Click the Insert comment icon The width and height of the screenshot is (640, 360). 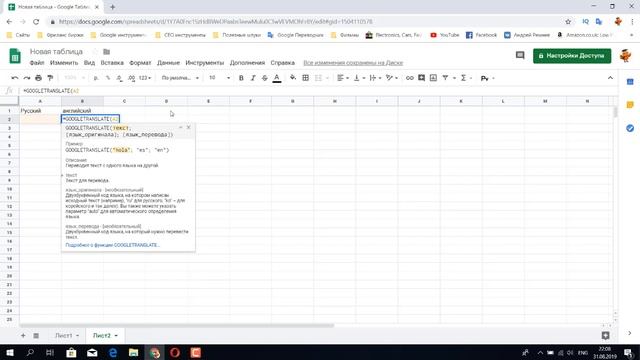(421, 78)
